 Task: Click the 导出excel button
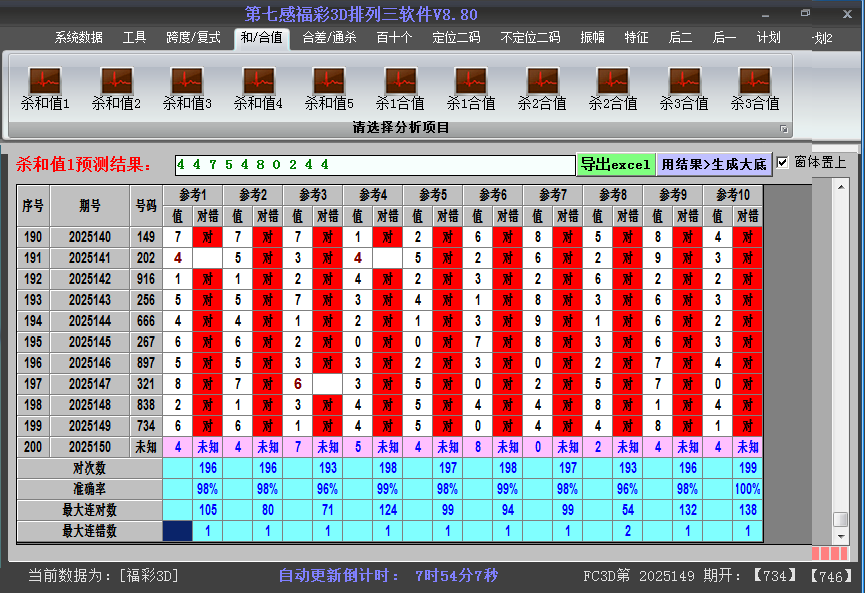pos(616,164)
